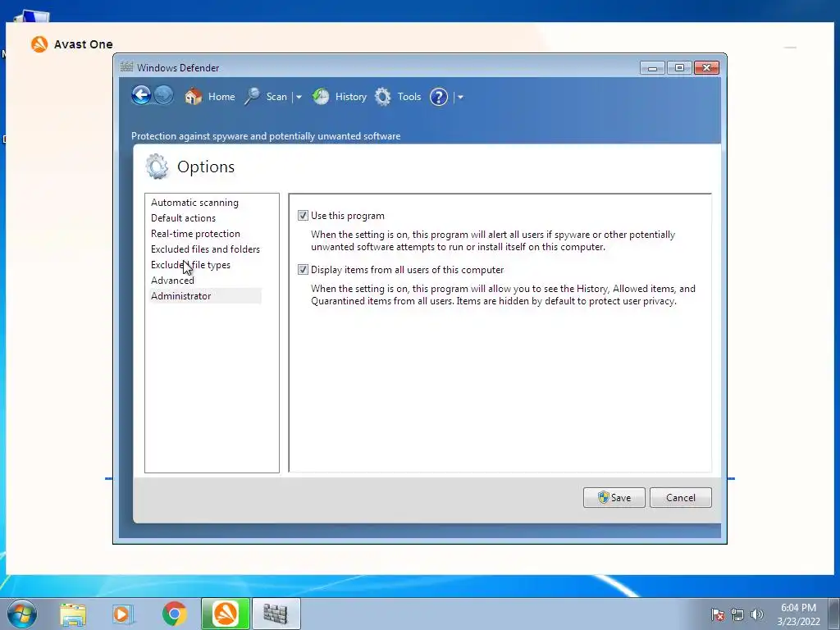
Task: Minimize the Windows Defender window
Action: (652, 68)
